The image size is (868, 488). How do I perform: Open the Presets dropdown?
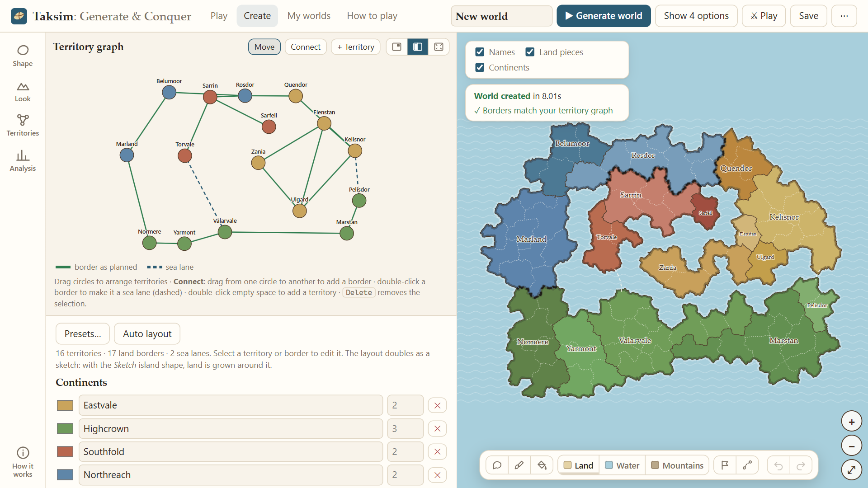(x=83, y=334)
